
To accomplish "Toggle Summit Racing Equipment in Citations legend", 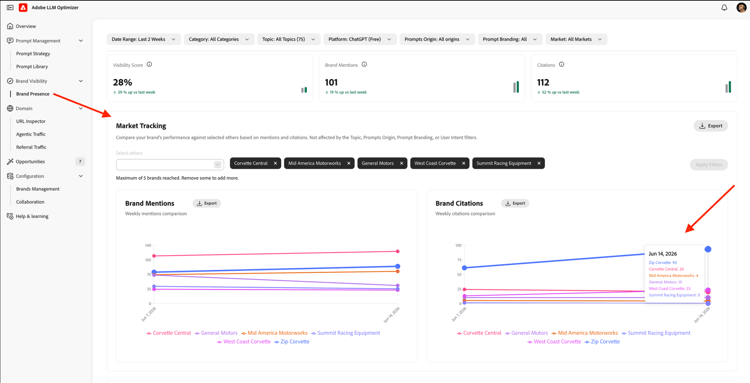I will [656, 333].
